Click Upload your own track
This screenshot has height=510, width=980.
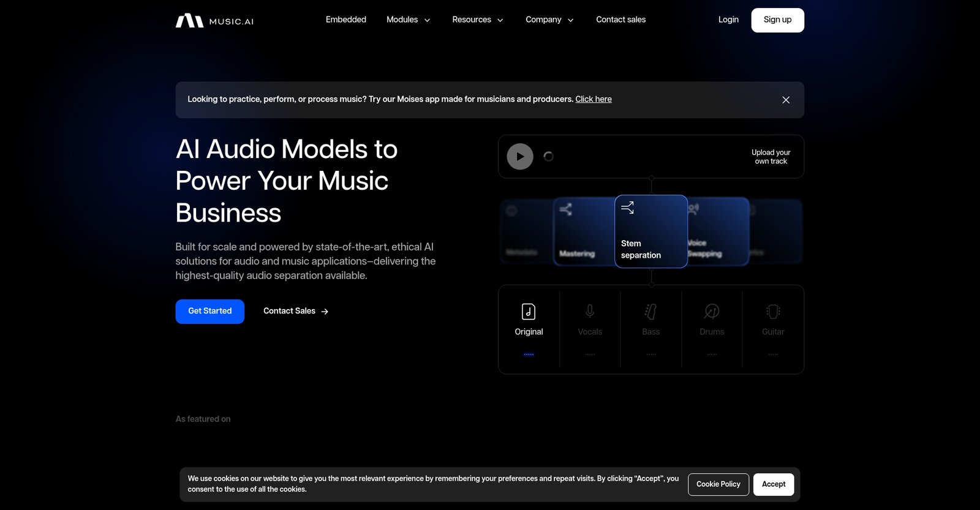pyautogui.click(x=771, y=157)
